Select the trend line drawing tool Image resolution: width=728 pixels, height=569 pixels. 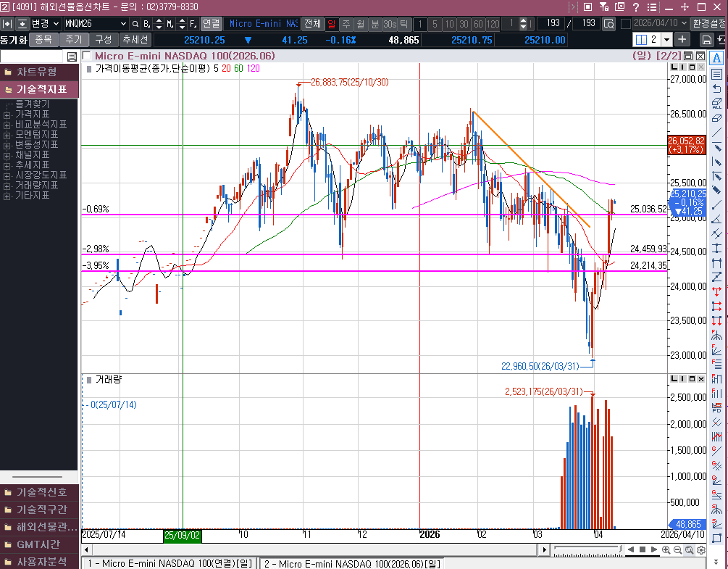716,133
